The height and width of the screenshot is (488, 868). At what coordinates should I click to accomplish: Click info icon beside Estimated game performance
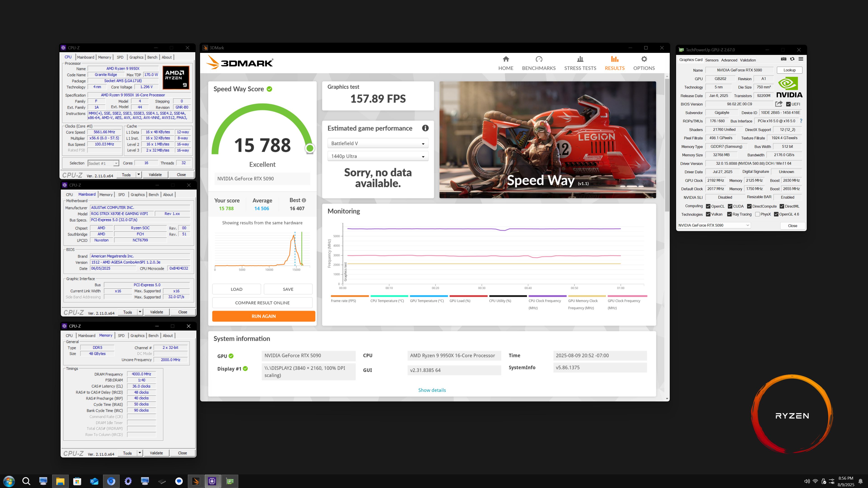click(x=425, y=128)
